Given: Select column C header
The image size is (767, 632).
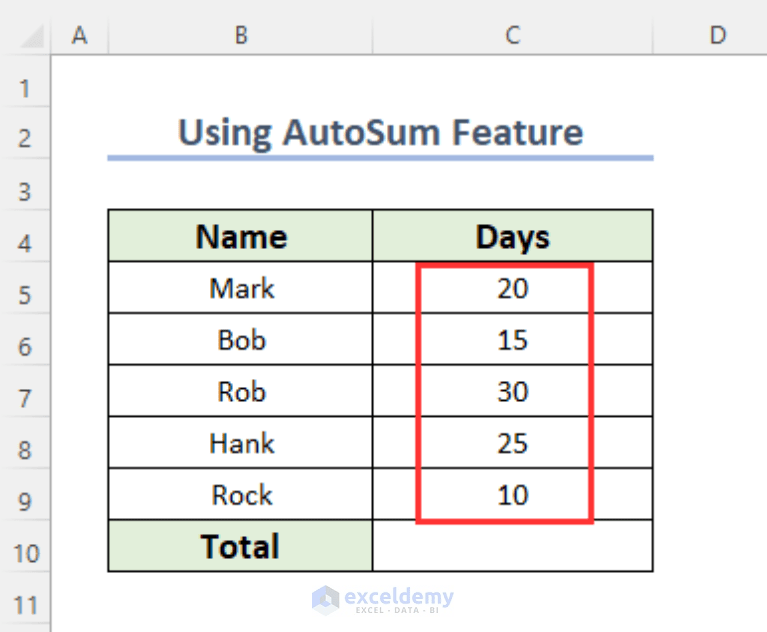Looking at the screenshot, I should click(x=513, y=35).
